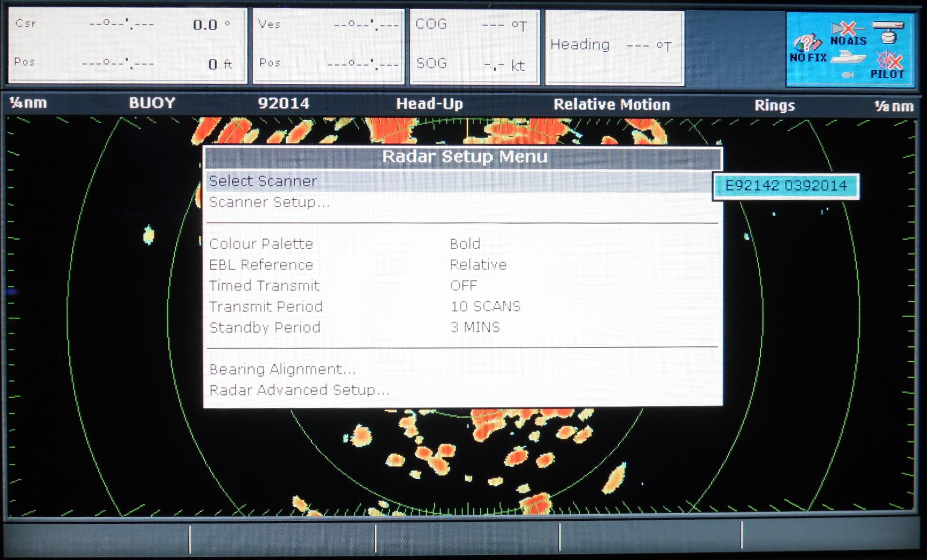Image resolution: width=927 pixels, height=560 pixels.
Task: Open Radar Advanced Setup menu entry
Action: pyautogui.click(x=299, y=390)
